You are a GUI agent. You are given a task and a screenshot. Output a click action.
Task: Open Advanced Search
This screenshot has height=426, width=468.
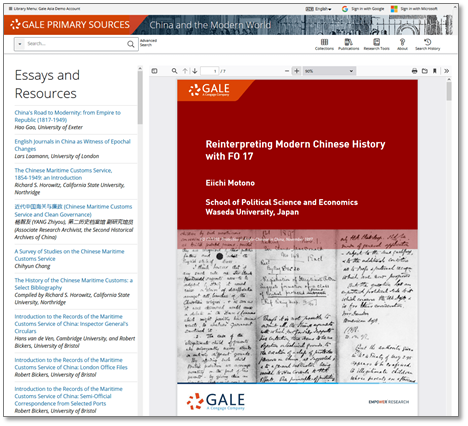[148, 43]
